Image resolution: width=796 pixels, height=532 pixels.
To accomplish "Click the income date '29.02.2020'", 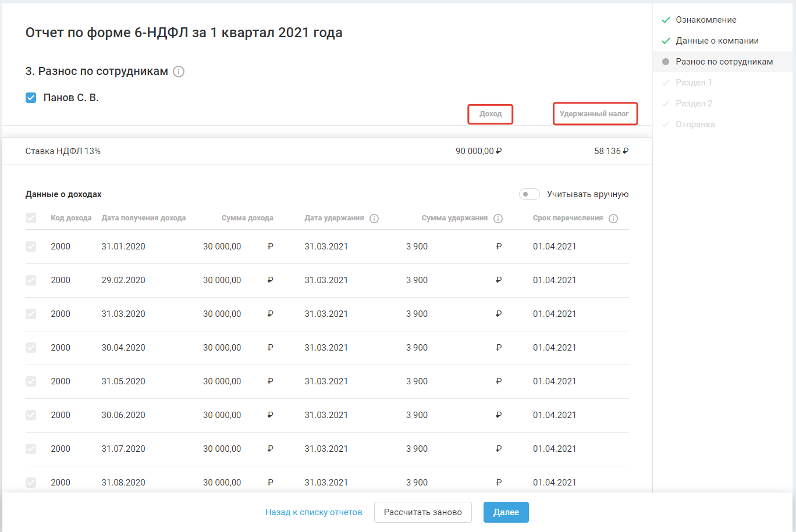I will click(123, 280).
